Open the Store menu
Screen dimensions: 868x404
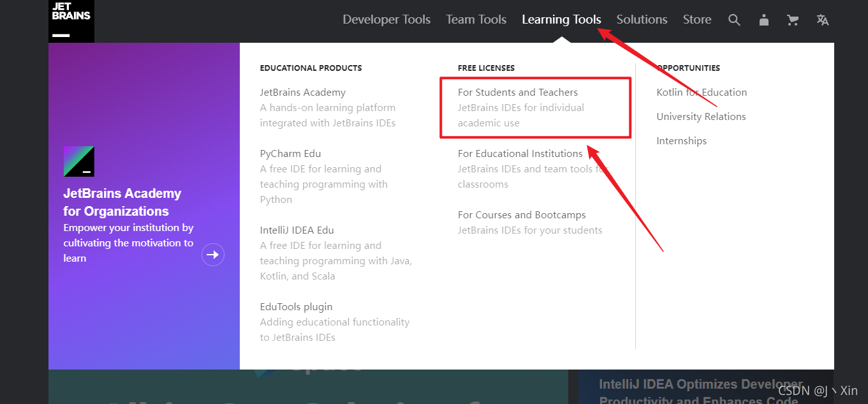697,20
